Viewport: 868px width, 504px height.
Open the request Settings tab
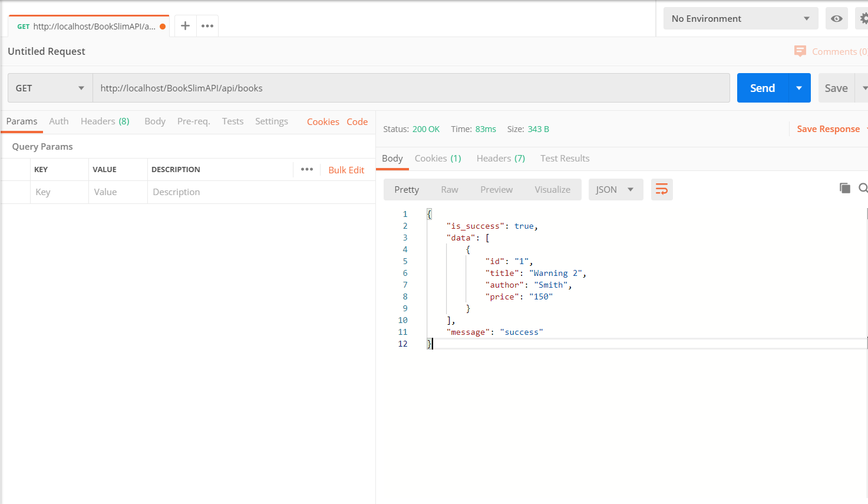pos(272,121)
